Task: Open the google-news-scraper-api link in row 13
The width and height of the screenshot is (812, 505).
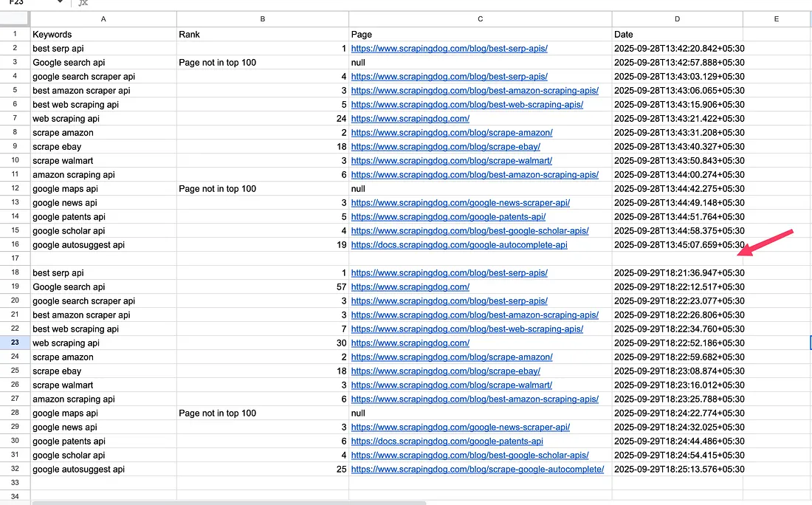Action: [460, 203]
